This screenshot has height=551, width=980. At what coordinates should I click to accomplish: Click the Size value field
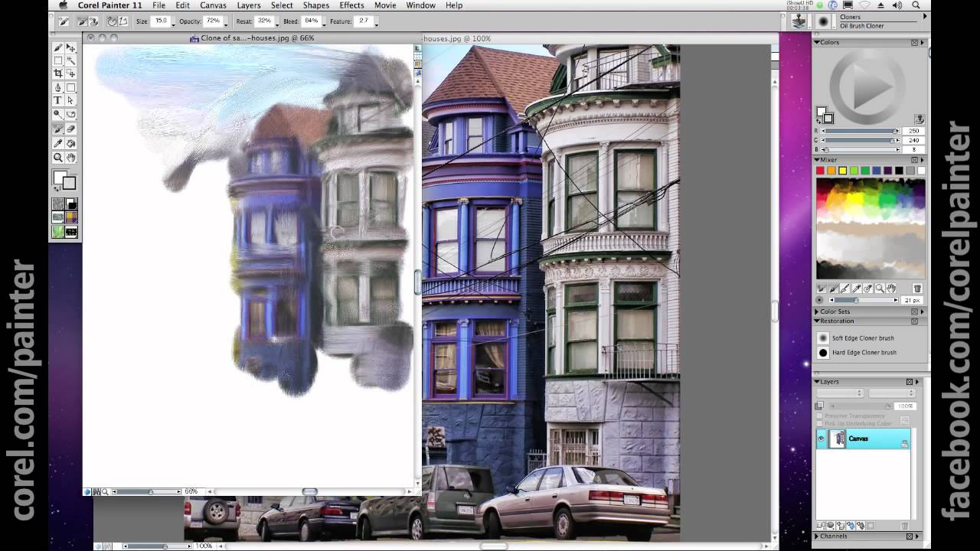(x=160, y=21)
